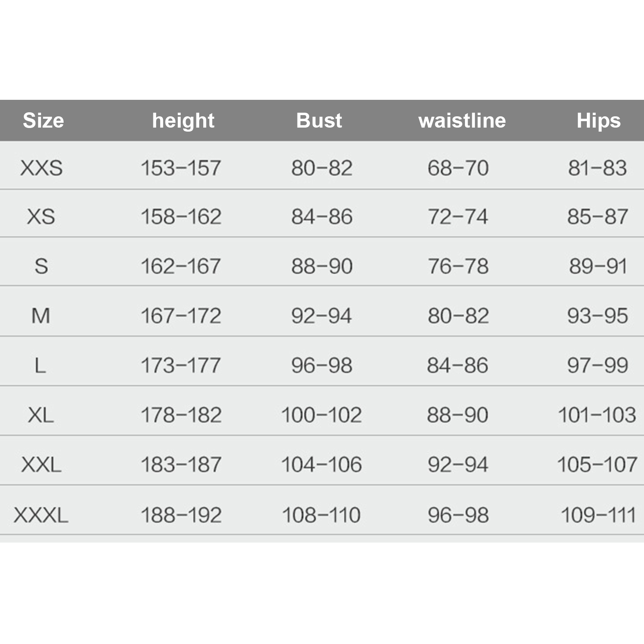Screen dimensions: 644x644
Task: Click height value 153-157
Action: click(x=181, y=168)
